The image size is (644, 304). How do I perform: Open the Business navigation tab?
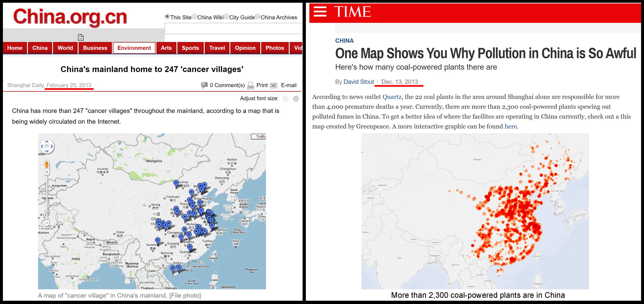click(x=95, y=48)
